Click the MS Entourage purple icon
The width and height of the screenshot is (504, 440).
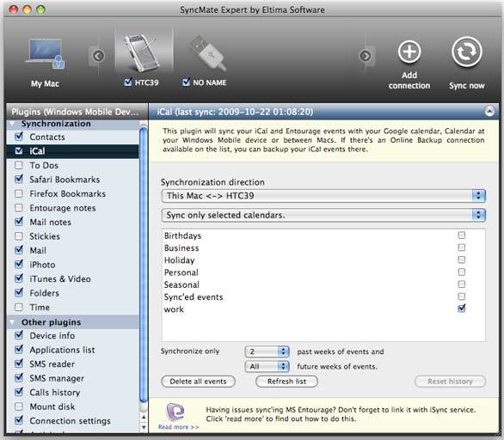pos(175,412)
